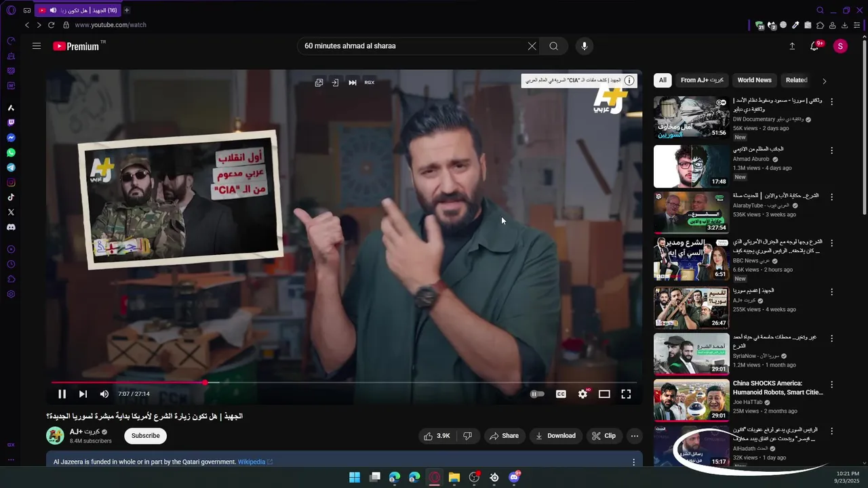Switch to theater mode

(604, 394)
